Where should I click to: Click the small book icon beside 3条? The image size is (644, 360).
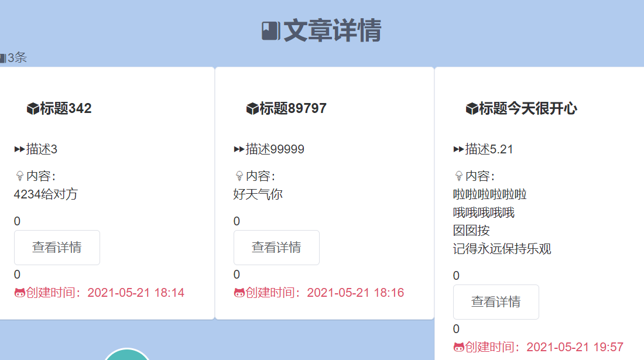pos(2,58)
